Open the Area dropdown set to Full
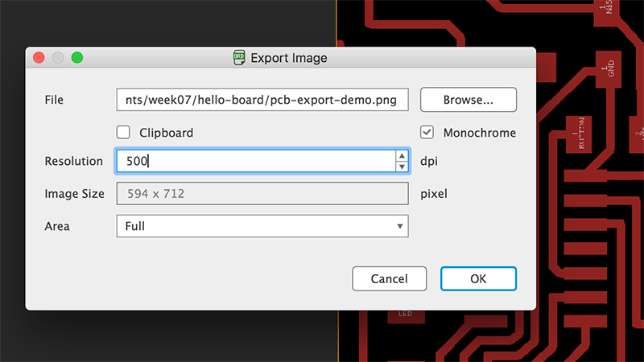644x362 pixels. [262, 226]
